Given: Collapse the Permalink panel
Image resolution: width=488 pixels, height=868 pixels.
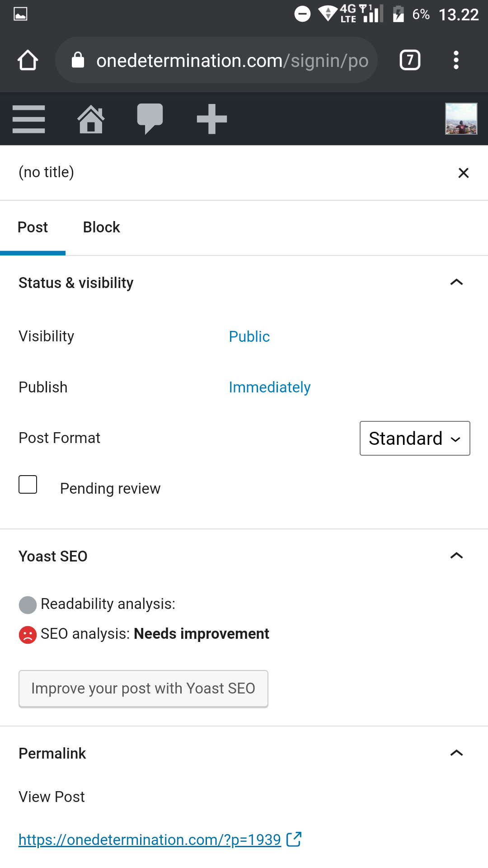Looking at the screenshot, I should point(456,753).
